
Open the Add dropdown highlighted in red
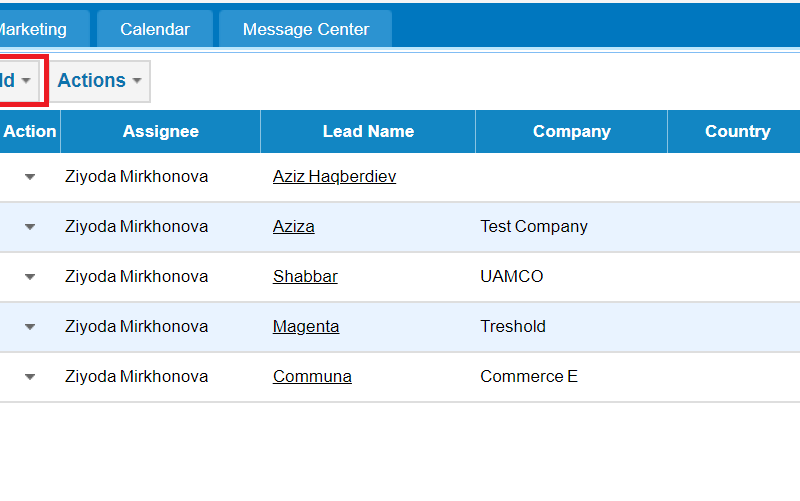click(x=18, y=81)
